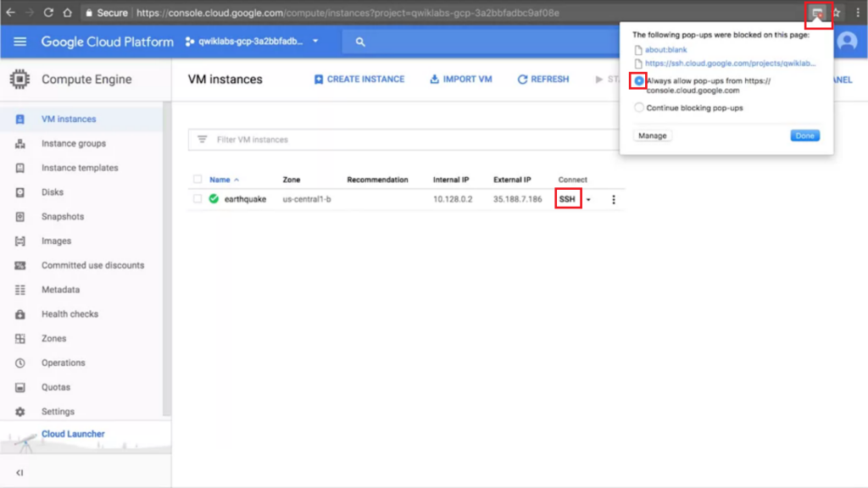Click the Instance templates icon
The width and height of the screenshot is (868, 488).
(20, 168)
